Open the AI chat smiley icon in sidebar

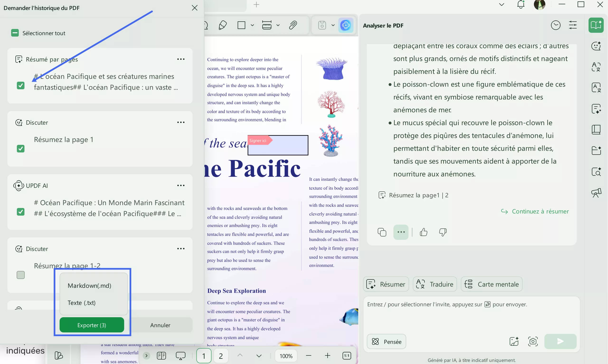596,46
